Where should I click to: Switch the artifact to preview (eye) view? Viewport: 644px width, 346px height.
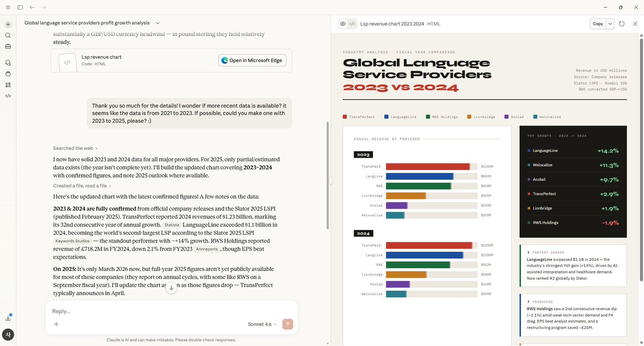tap(342, 24)
